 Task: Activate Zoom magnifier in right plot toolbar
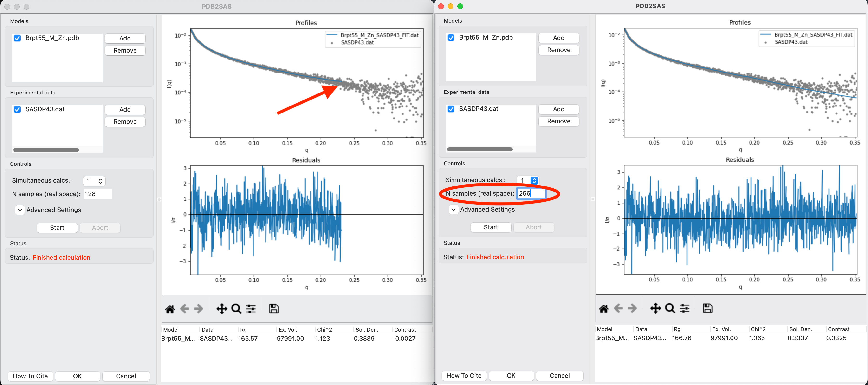[x=670, y=308]
